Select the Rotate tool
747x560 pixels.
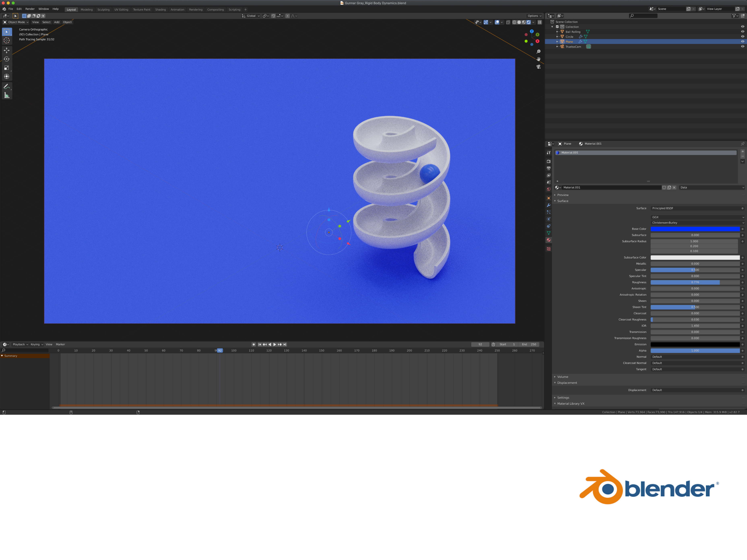[x=6, y=59]
